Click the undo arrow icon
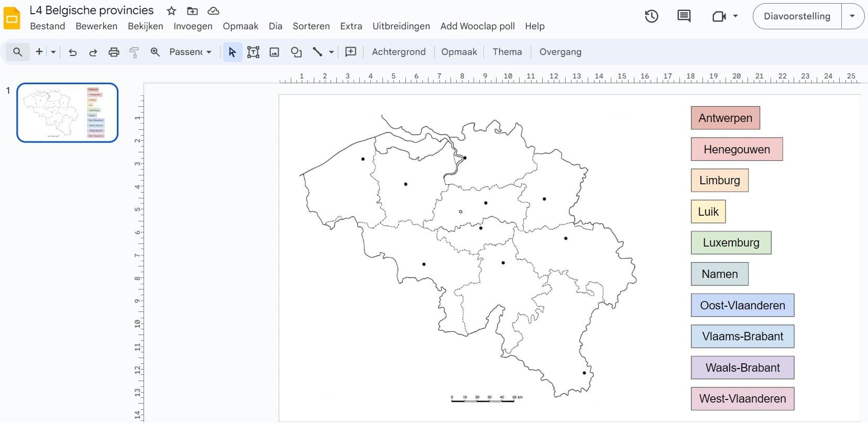This screenshot has height=423, width=868. [73, 52]
